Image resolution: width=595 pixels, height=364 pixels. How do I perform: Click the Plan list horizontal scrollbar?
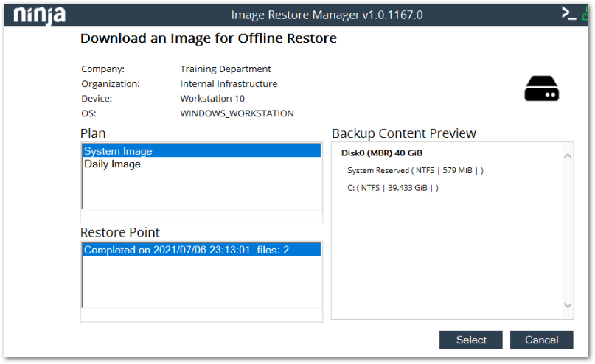pos(201,217)
